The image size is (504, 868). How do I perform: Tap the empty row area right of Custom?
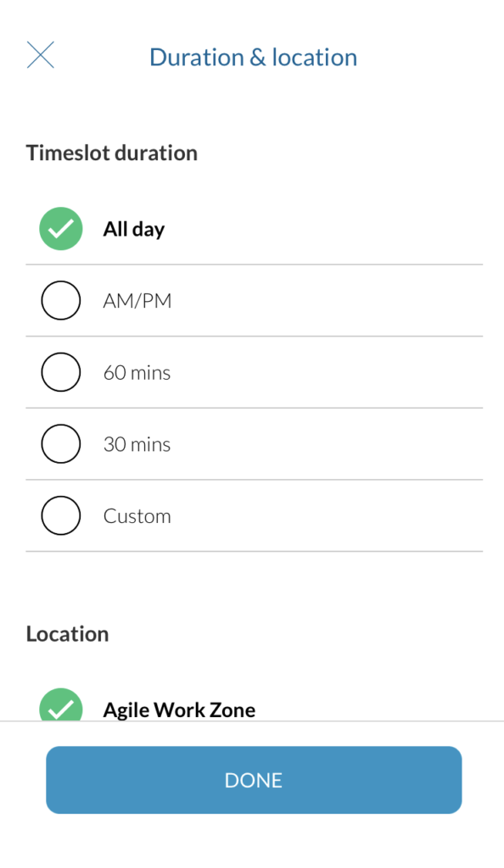point(327,516)
